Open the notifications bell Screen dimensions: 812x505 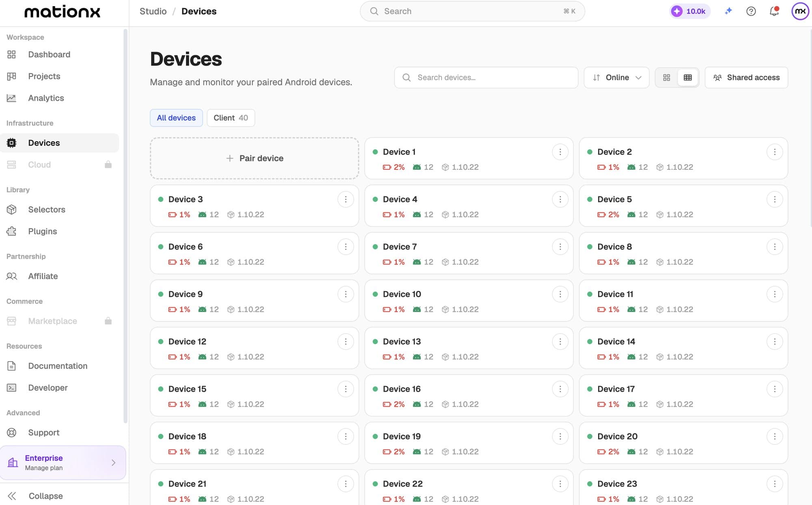tap(774, 11)
